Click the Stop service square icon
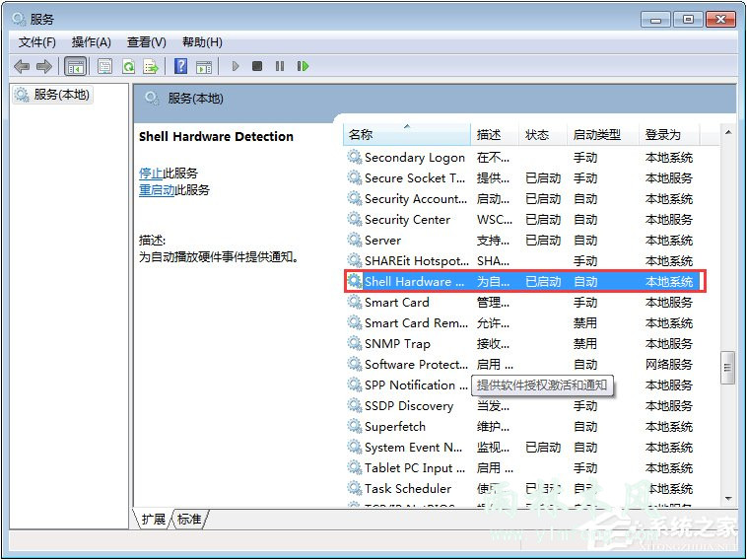This screenshot has height=560, width=747. coord(257,66)
